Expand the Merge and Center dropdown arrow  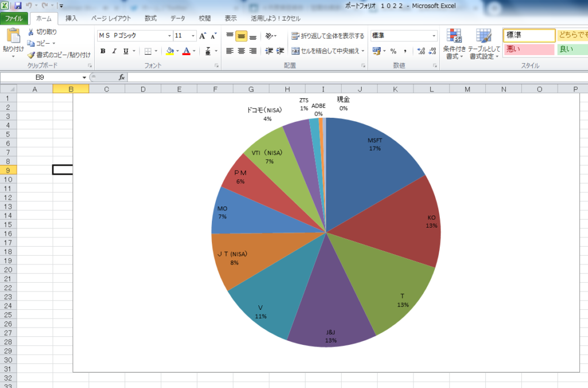363,51
